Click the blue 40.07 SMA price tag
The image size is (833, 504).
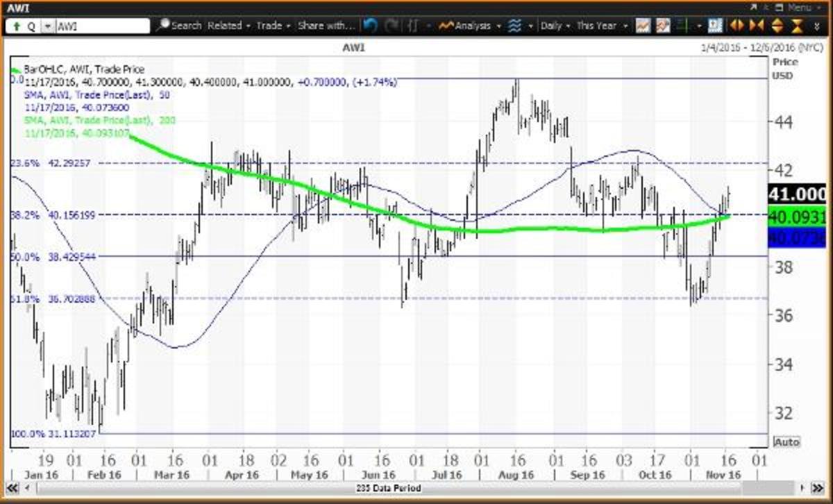[798, 238]
